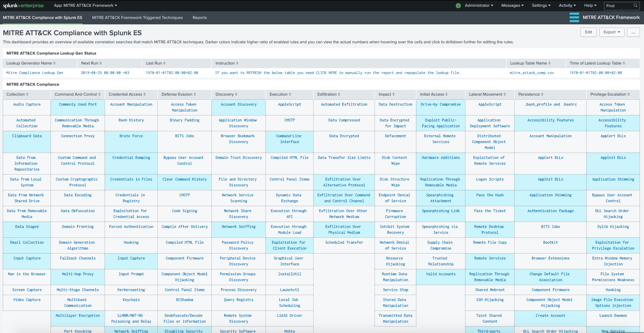Viewport: 644px width, 333px height.
Task: Open the Commonly Used Port technique cell
Action: click(x=78, y=107)
